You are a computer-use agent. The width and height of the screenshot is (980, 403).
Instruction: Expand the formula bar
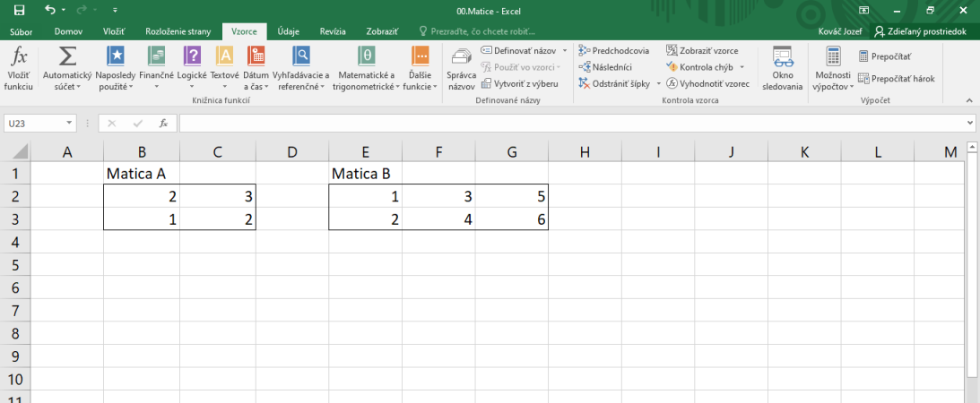(969, 123)
